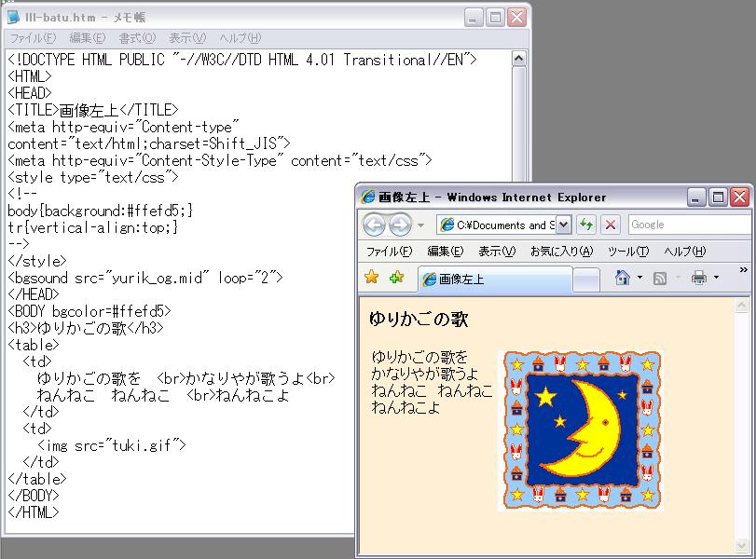Click the <h3>ゆりかごの歌</h3> line in Notepad
The height and width of the screenshot is (559, 756).
[86, 328]
